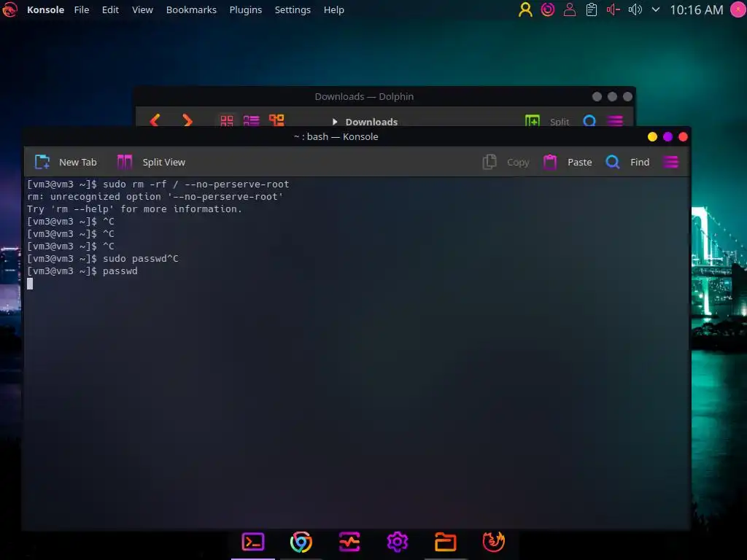
Task: Click the distro logo in top-left corner
Action: pos(9,9)
